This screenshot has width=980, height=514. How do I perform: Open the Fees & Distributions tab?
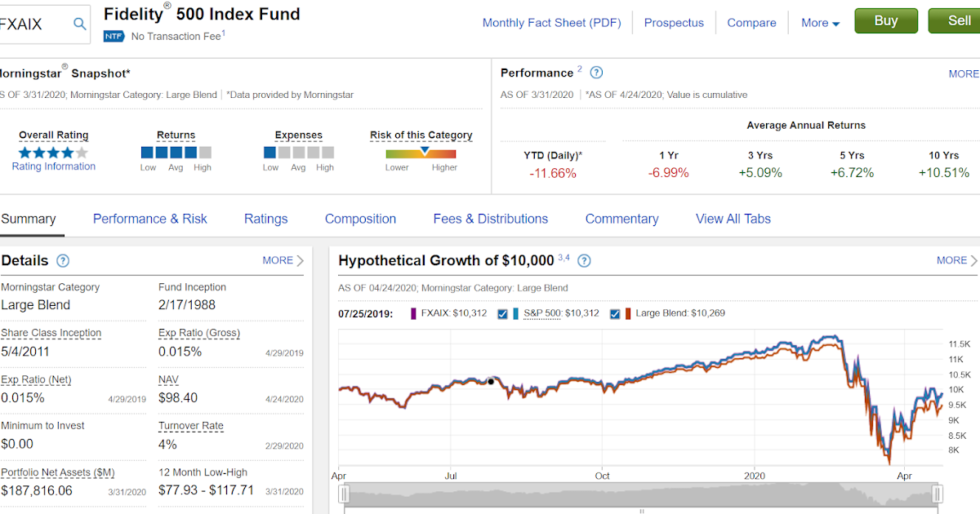[490, 219]
